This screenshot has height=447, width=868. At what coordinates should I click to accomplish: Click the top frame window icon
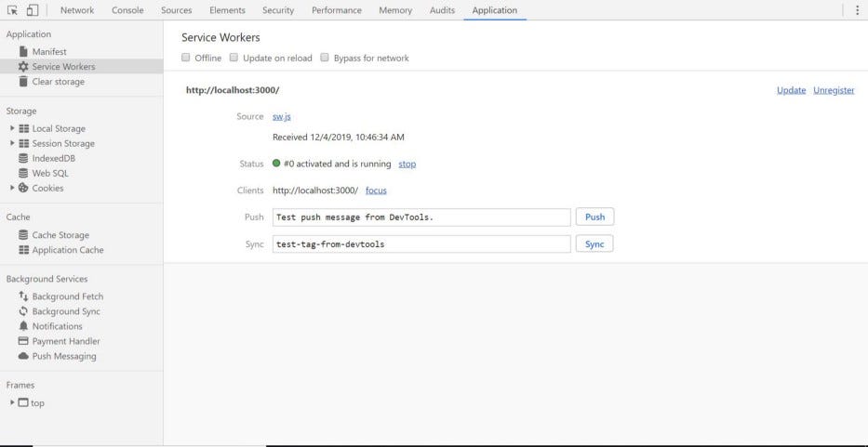tap(23, 402)
